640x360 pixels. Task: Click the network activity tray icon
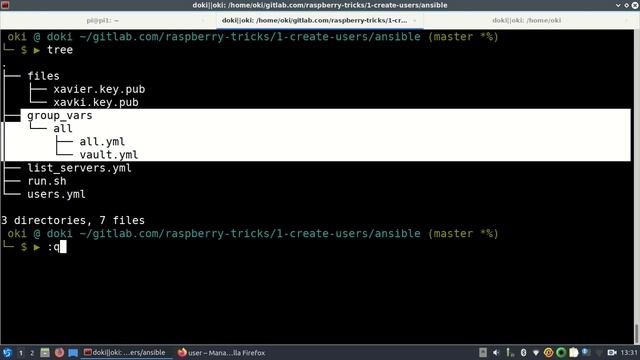pyautogui.click(x=510, y=353)
